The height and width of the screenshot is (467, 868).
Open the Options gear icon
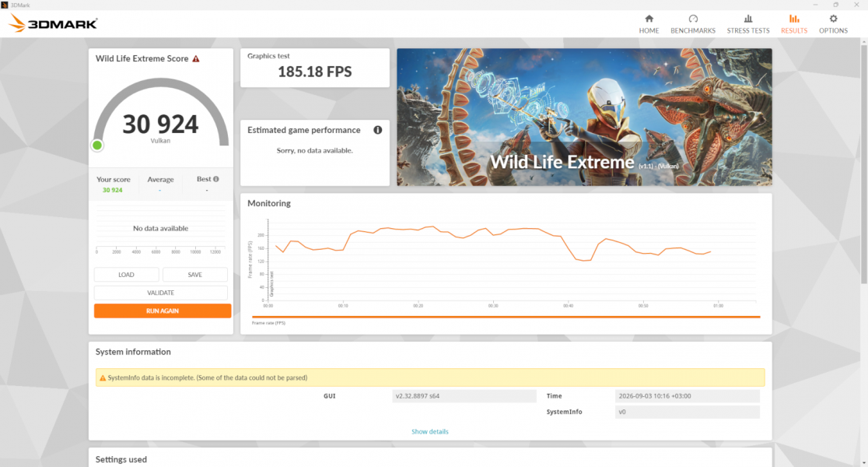[833, 19]
